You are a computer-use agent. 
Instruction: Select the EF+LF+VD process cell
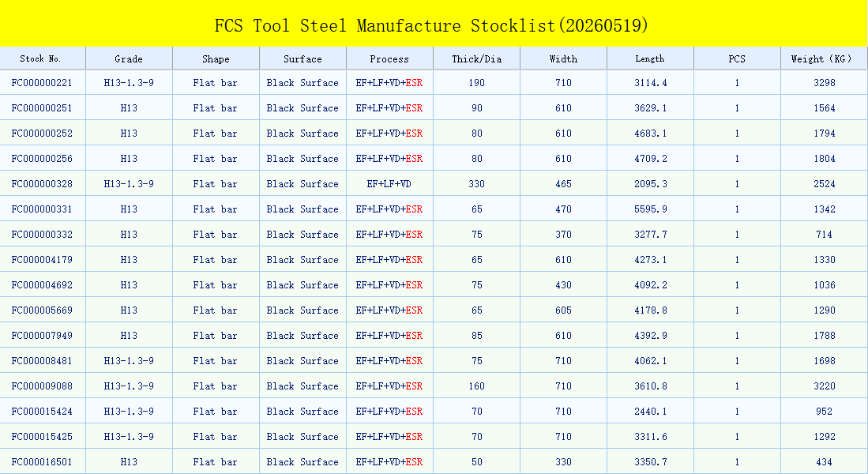[x=389, y=184]
